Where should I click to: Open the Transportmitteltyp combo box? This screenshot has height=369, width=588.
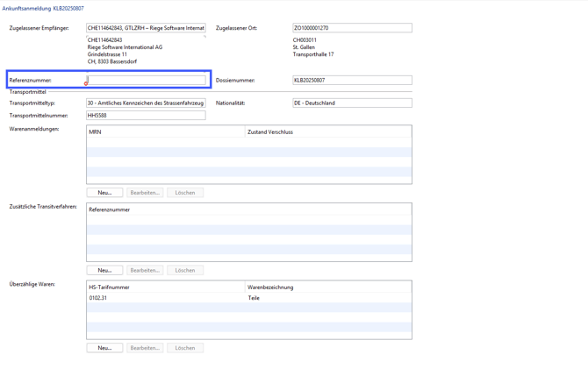146,103
